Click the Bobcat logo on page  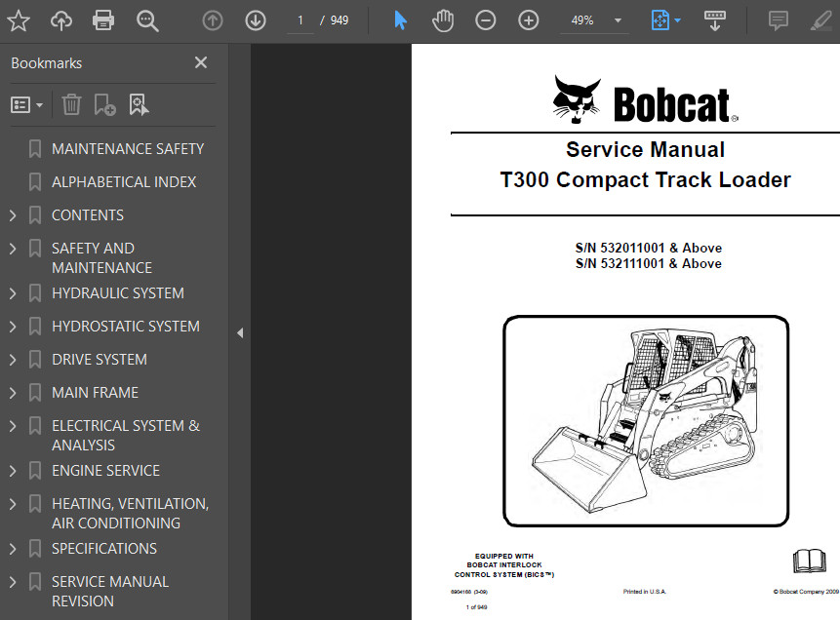click(x=645, y=100)
